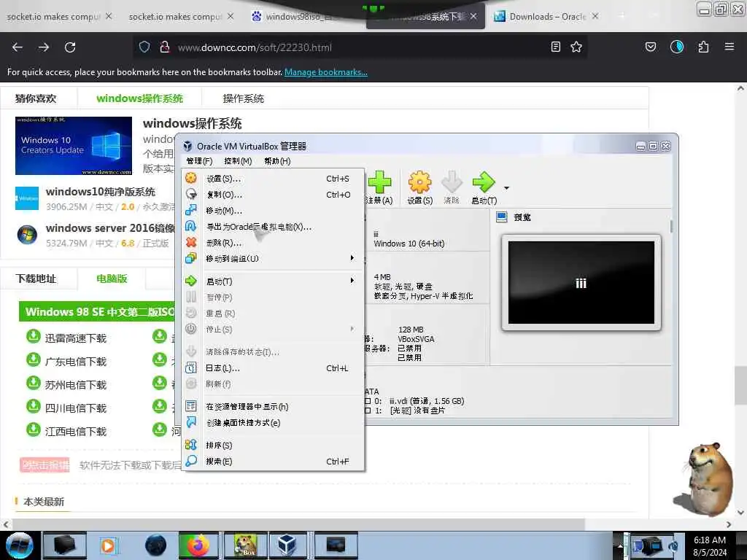This screenshot has height=560, width=747.
Task: Reload the page with refresh icon
Action: 70,47
